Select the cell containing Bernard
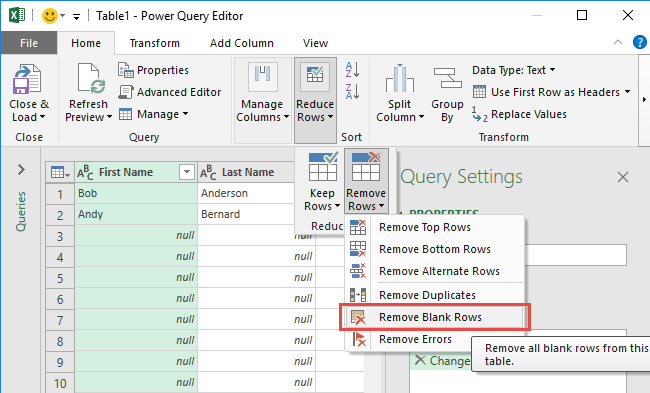Screen dimensions: 650x393 coord(246,214)
